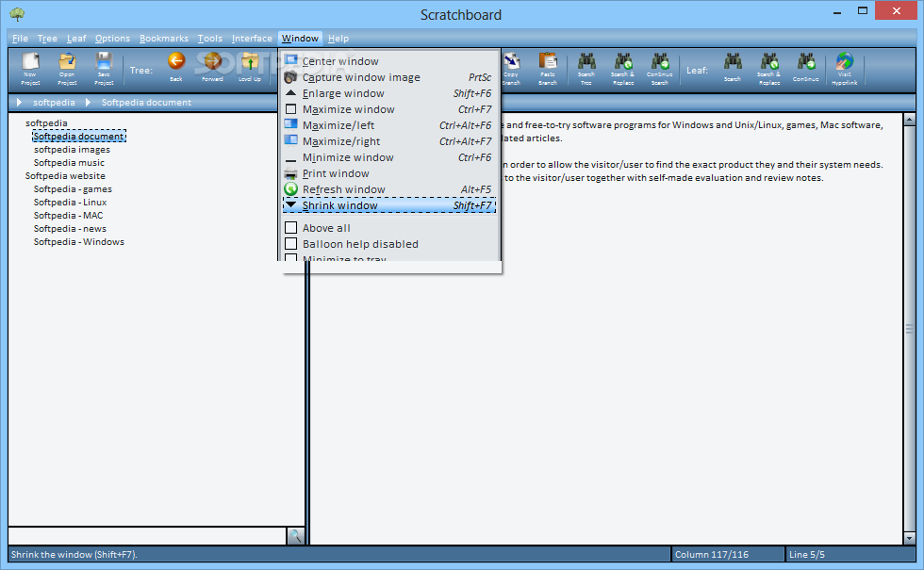This screenshot has height=570, width=924.
Task: Select Softpedia - news tree node
Action: 70,228
